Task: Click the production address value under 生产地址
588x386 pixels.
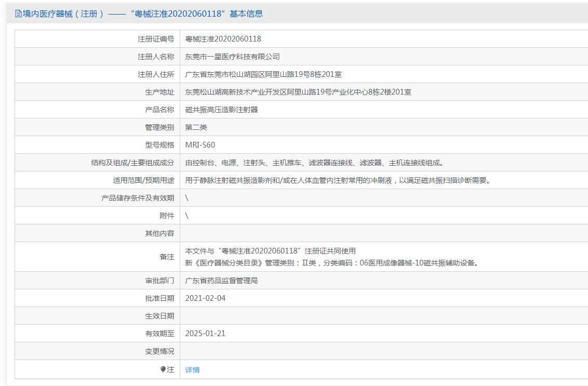Action: pyautogui.click(x=298, y=92)
